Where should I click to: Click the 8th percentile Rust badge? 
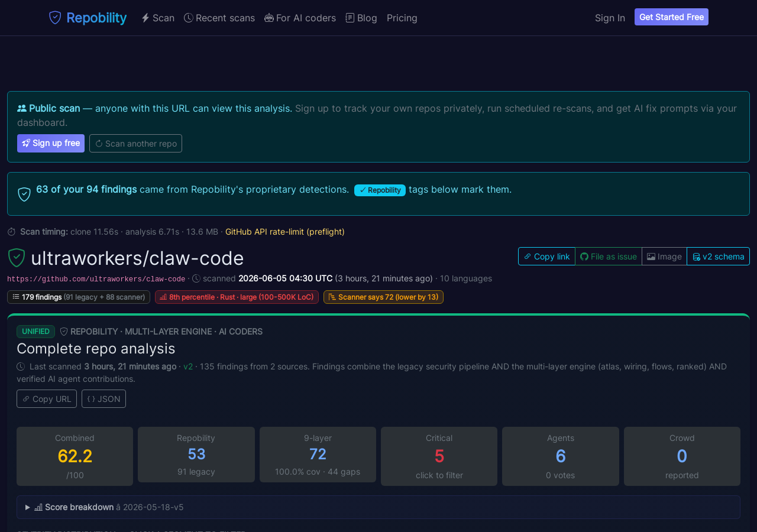(237, 297)
